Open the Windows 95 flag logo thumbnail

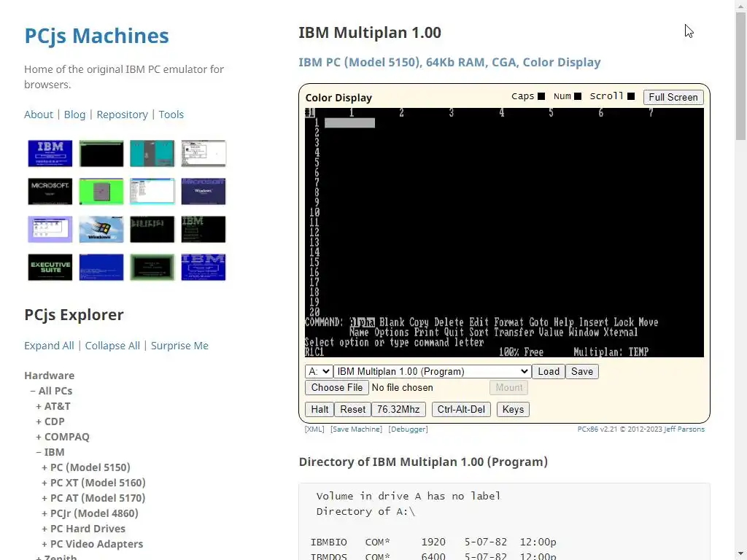click(x=101, y=230)
